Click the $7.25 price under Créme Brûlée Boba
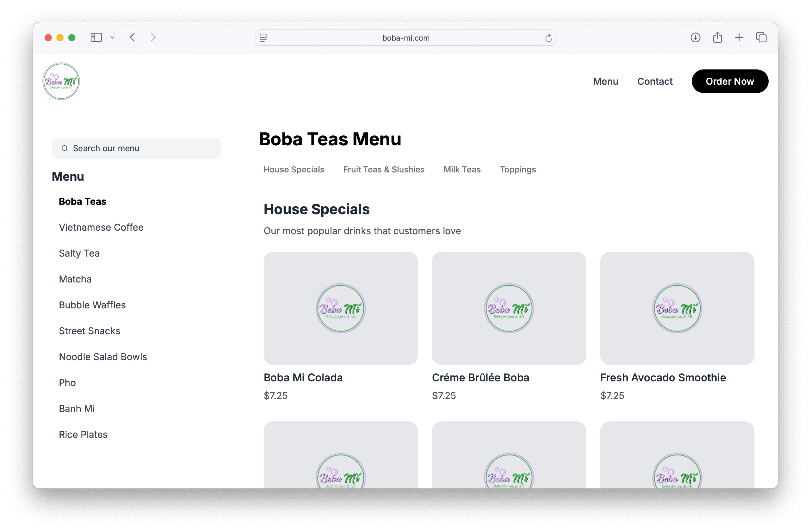811x532 pixels. coord(444,396)
